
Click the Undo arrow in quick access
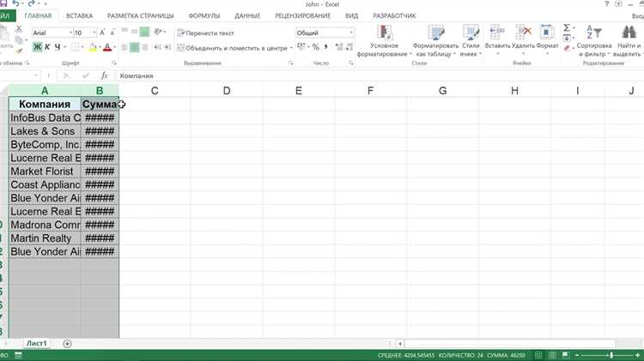pyautogui.click(x=16, y=3)
